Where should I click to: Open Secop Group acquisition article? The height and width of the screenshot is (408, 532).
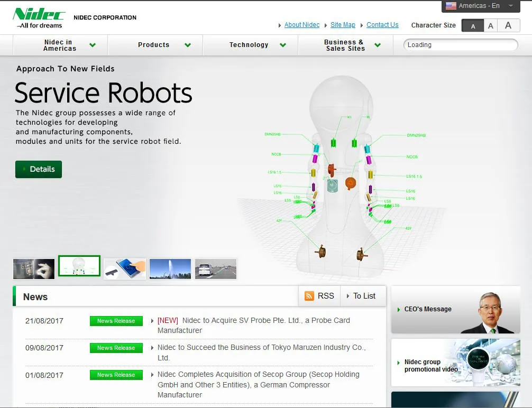[259, 385]
